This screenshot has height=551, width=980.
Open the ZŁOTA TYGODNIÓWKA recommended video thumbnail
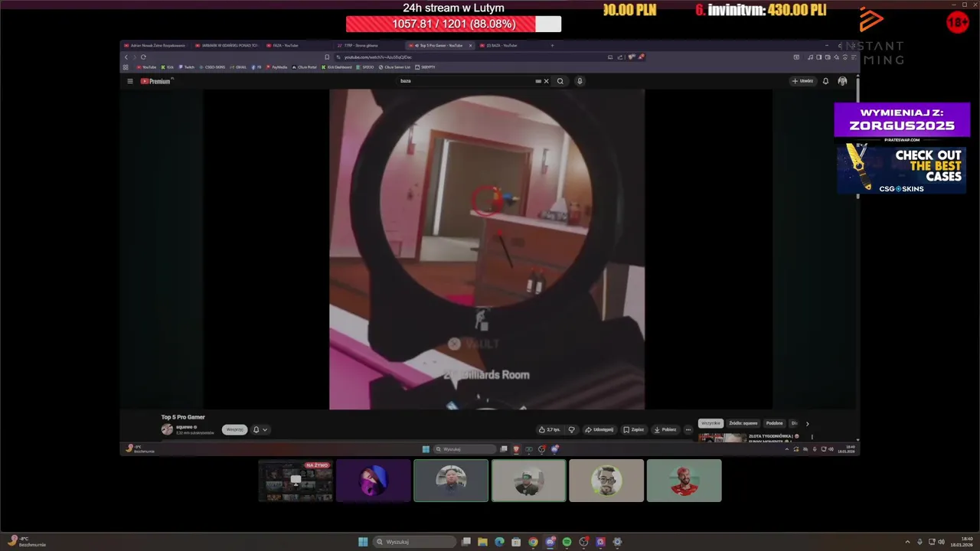coord(721,438)
